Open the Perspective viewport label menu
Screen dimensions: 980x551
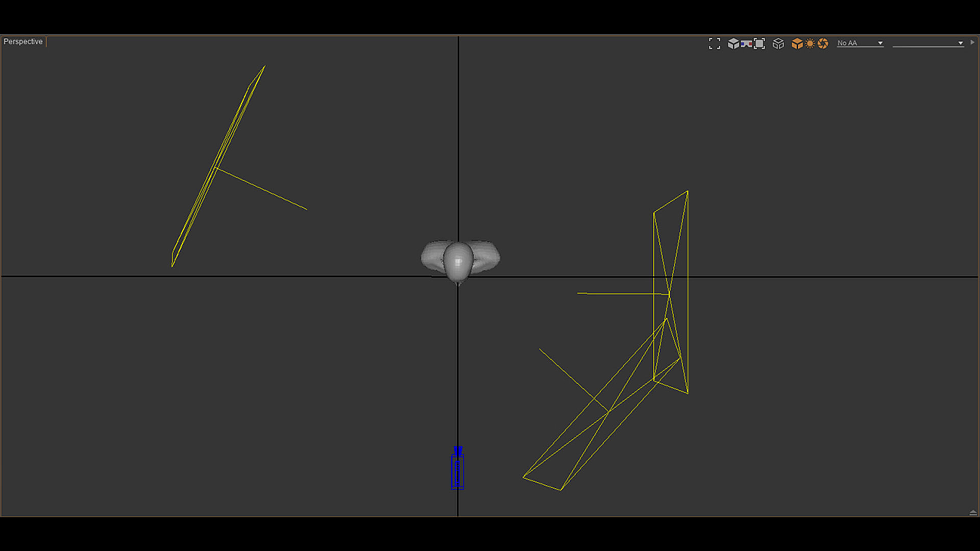[23, 42]
